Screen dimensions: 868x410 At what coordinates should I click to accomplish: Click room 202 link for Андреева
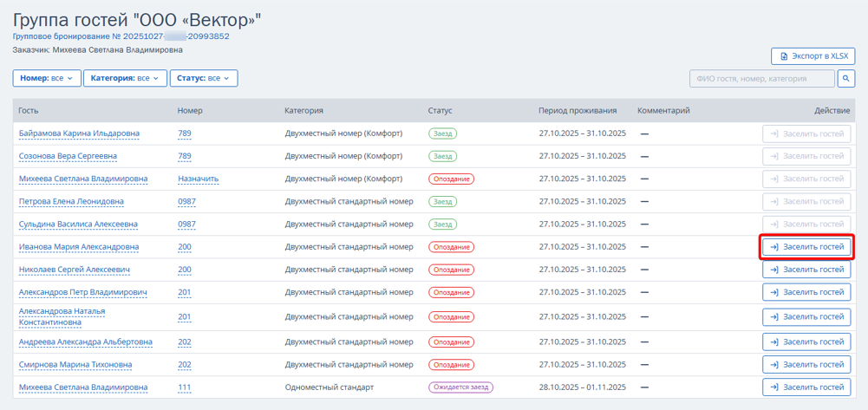tap(184, 342)
